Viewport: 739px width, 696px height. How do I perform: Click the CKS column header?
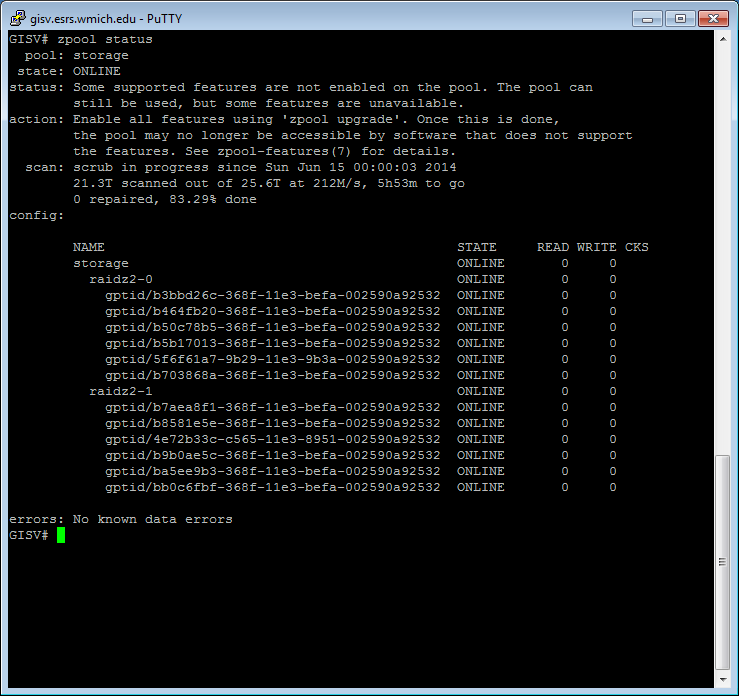pyautogui.click(x=637, y=247)
